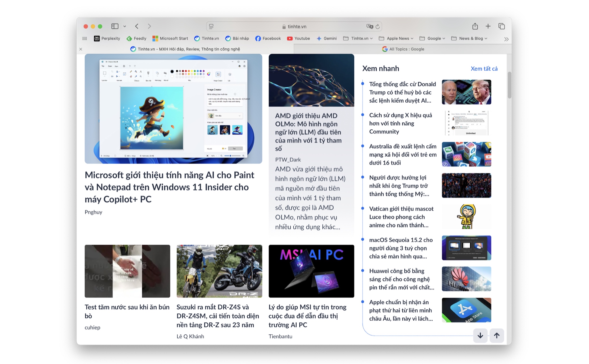Viewport: 589px width, 364px height.
Task: Open the Feedly bookmark
Action: (137, 39)
